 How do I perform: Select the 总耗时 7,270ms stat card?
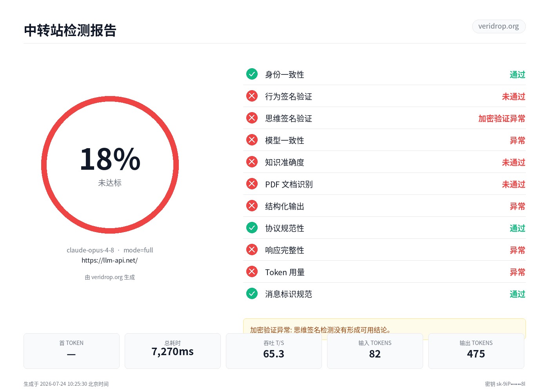pyautogui.click(x=173, y=351)
